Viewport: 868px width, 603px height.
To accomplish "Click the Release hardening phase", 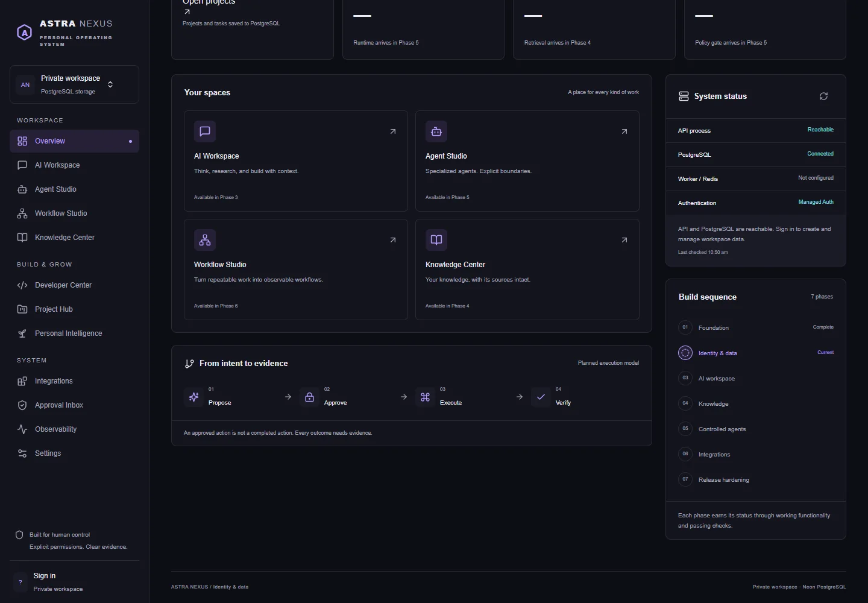I will (x=756, y=479).
